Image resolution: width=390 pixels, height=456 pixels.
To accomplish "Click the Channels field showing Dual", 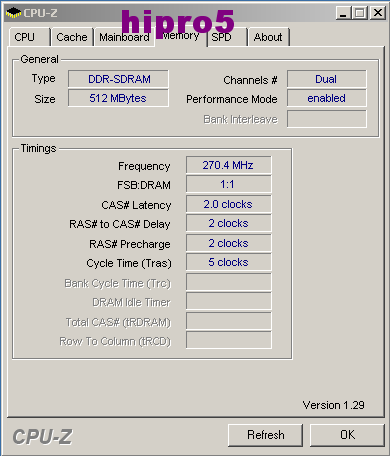I will click(x=327, y=79).
